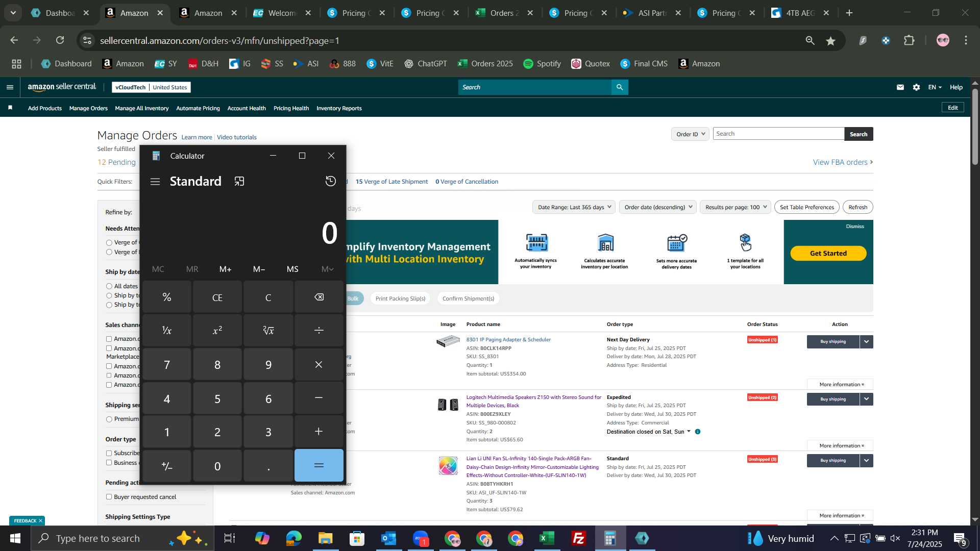
Task: Open the browser zoom magnifier icon
Action: (x=810, y=40)
